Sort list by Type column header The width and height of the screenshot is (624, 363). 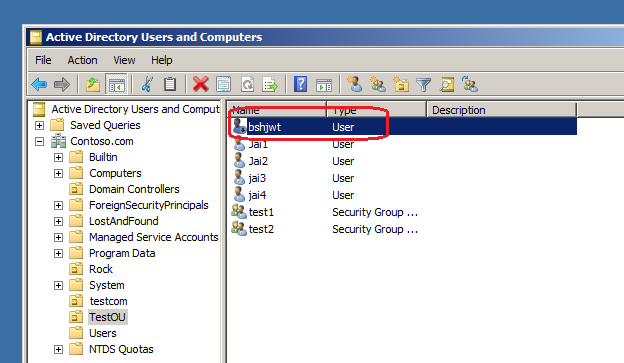(376, 110)
